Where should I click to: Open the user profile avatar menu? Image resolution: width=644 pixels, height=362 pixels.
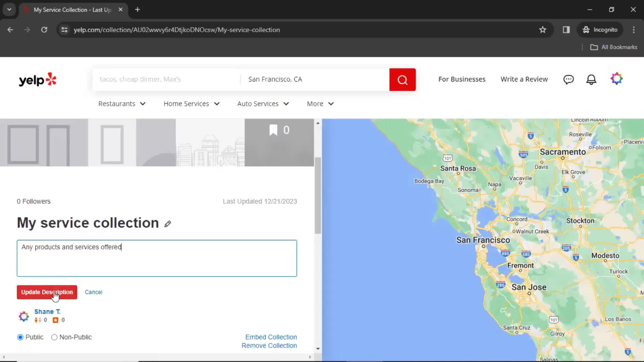click(616, 79)
